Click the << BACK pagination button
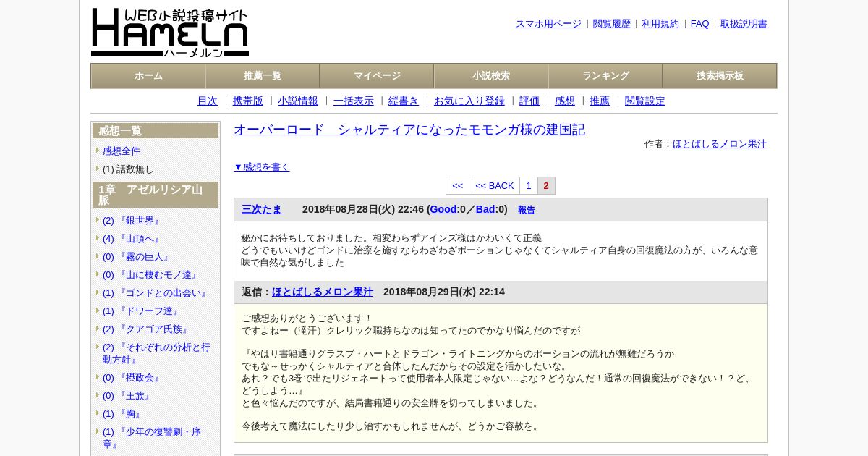Image resolution: width=868 pixels, height=456 pixels. 494,186
